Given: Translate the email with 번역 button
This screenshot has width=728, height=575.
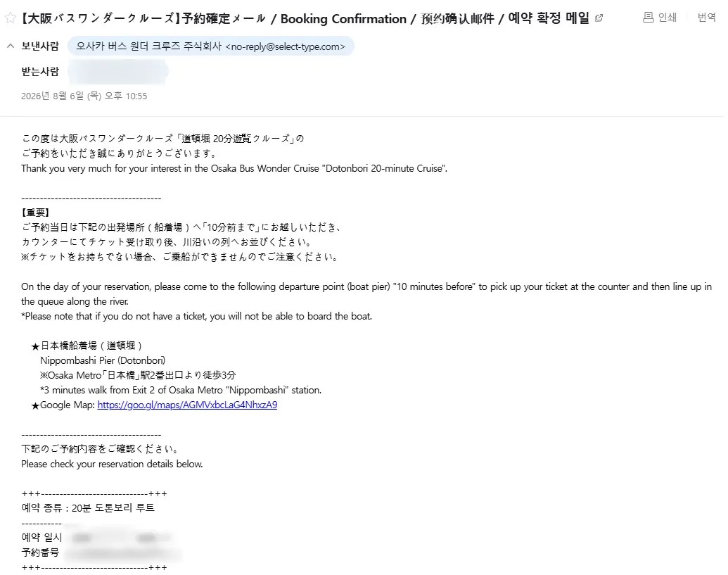Looking at the screenshot, I should point(707,18).
